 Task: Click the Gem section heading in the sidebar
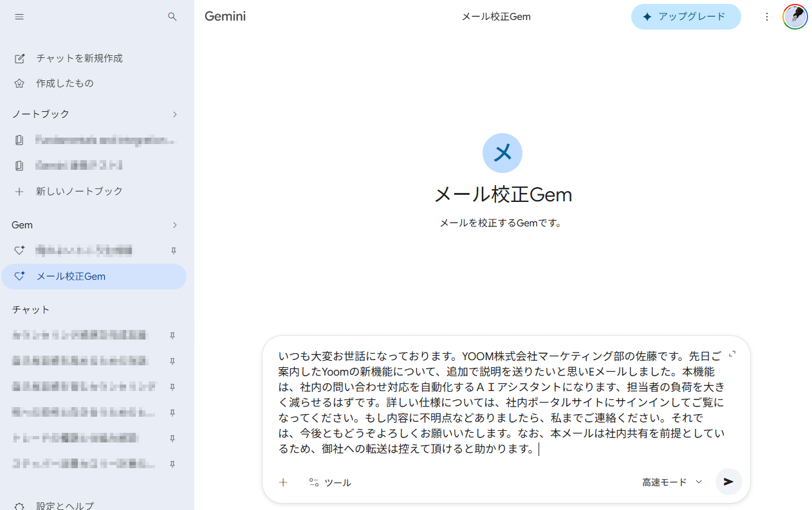[23, 225]
